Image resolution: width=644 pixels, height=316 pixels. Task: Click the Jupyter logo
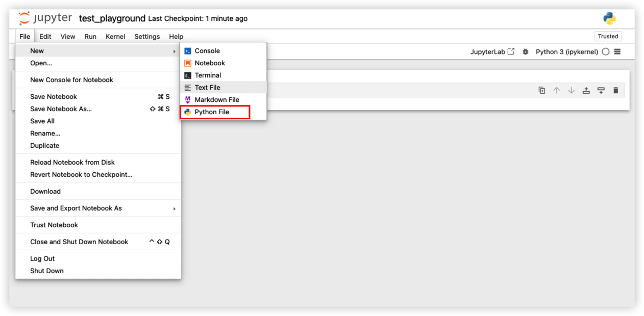coord(46,18)
